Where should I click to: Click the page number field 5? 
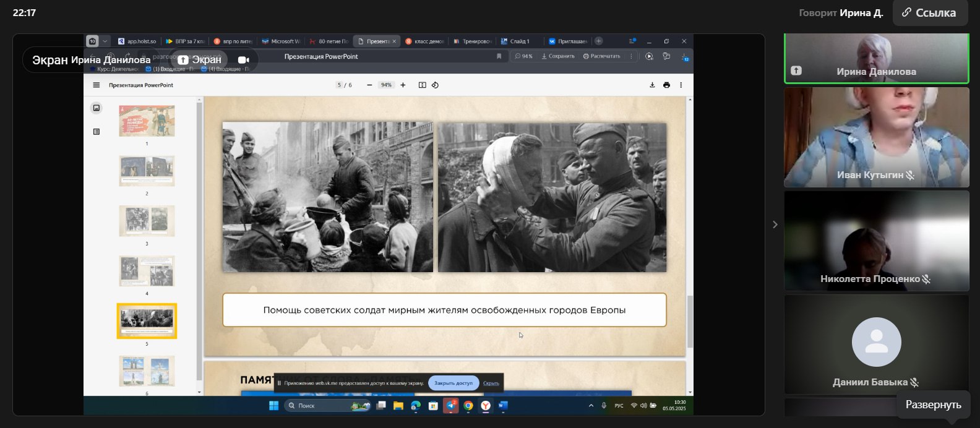coord(339,85)
